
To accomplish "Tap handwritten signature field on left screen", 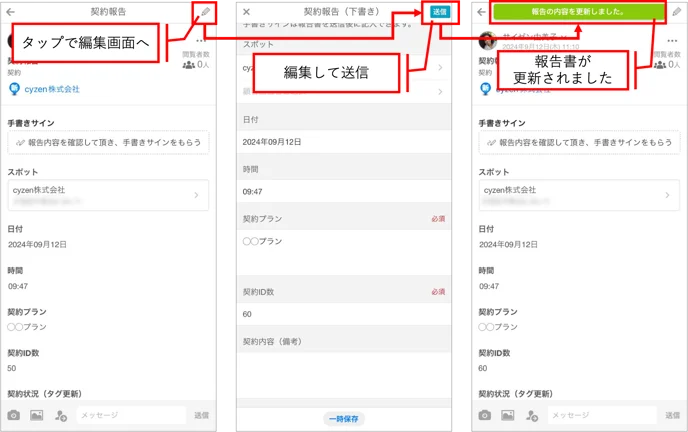I will point(108,143).
